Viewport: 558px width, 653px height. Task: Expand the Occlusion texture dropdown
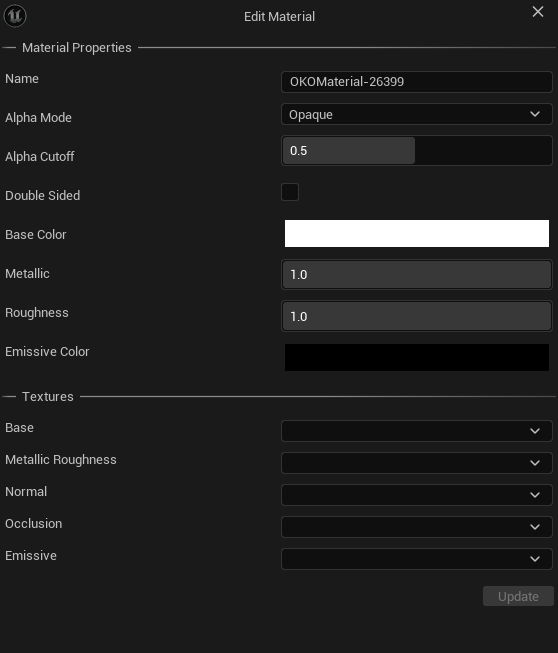click(417, 527)
